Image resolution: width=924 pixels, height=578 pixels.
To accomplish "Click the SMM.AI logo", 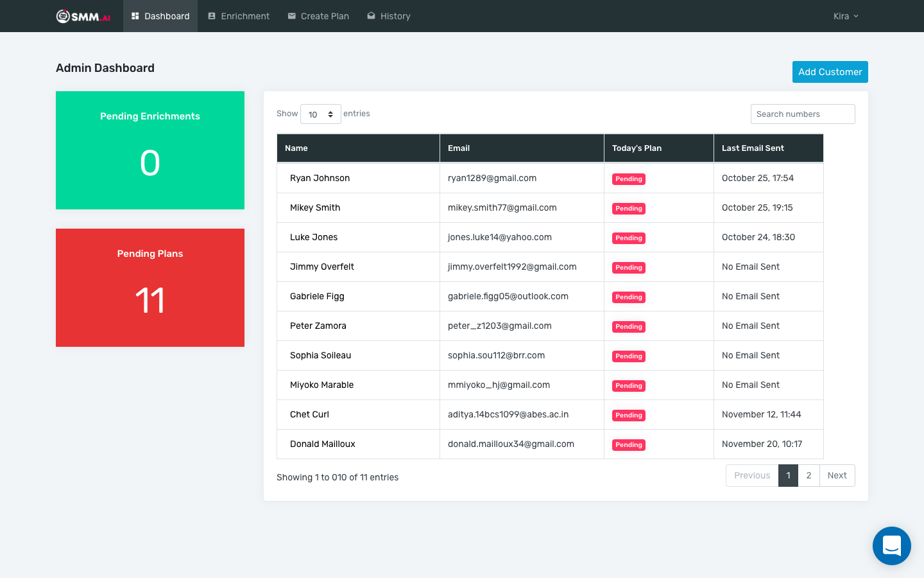I will (x=83, y=16).
